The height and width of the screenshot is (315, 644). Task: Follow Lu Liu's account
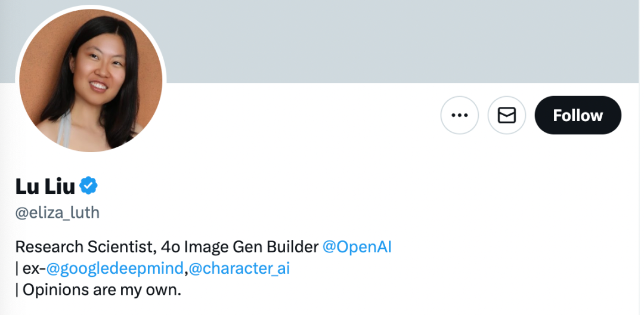coord(577,115)
